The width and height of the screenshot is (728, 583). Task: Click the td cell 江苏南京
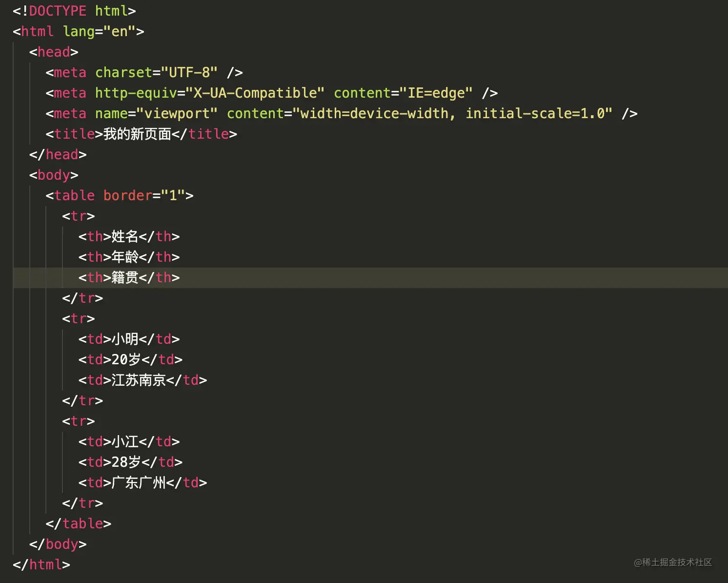143,380
